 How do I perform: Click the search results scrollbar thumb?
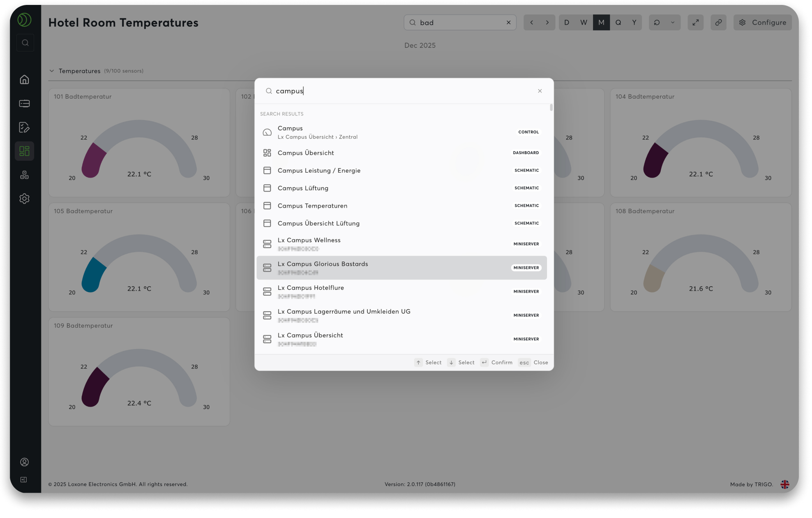click(x=551, y=108)
